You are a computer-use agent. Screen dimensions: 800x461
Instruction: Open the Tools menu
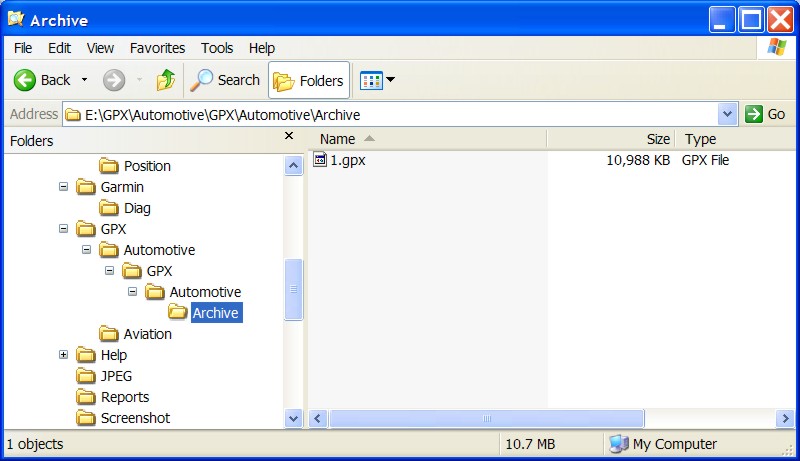(x=217, y=48)
